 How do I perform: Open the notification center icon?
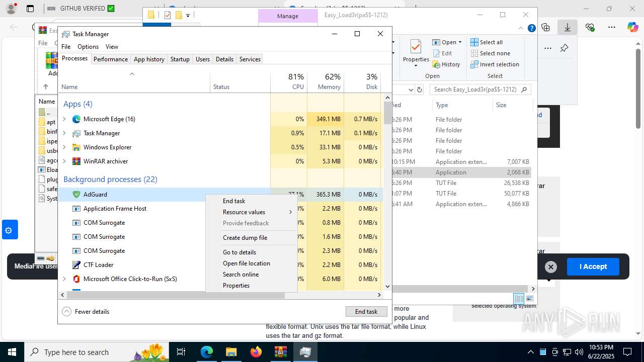(627, 352)
